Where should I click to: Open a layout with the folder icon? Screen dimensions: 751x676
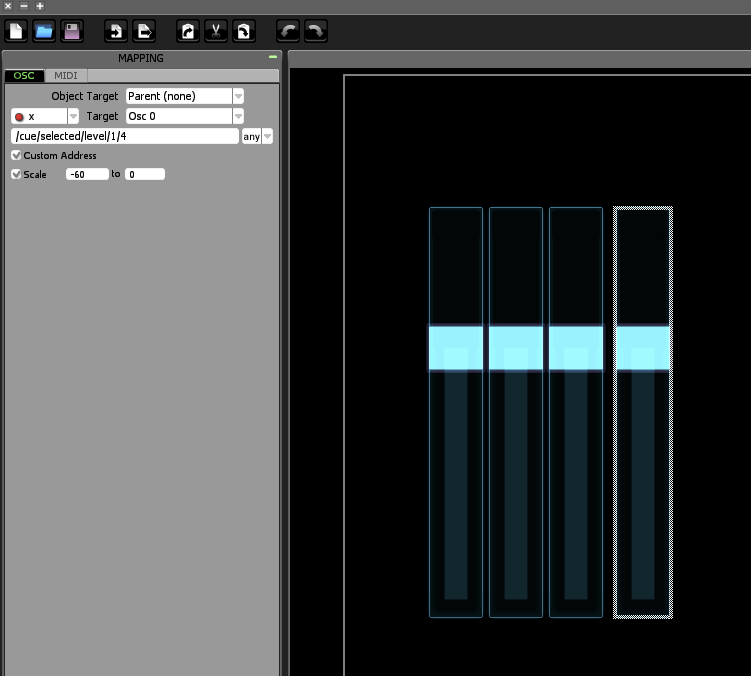[x=44, y=31]
